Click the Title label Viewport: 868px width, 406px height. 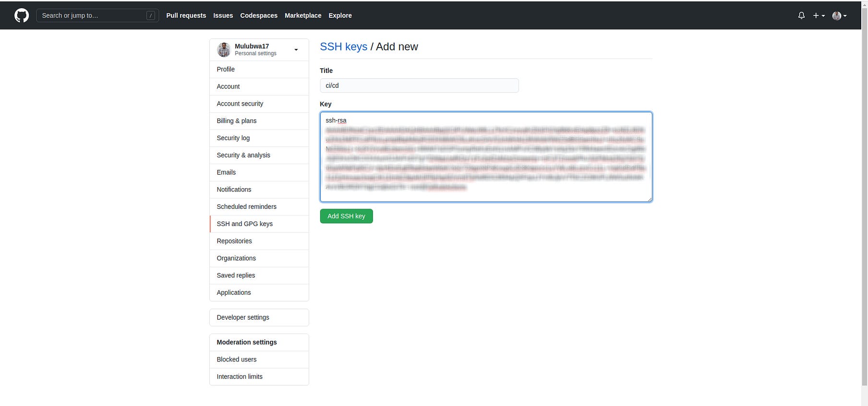(x=326, y=71)
